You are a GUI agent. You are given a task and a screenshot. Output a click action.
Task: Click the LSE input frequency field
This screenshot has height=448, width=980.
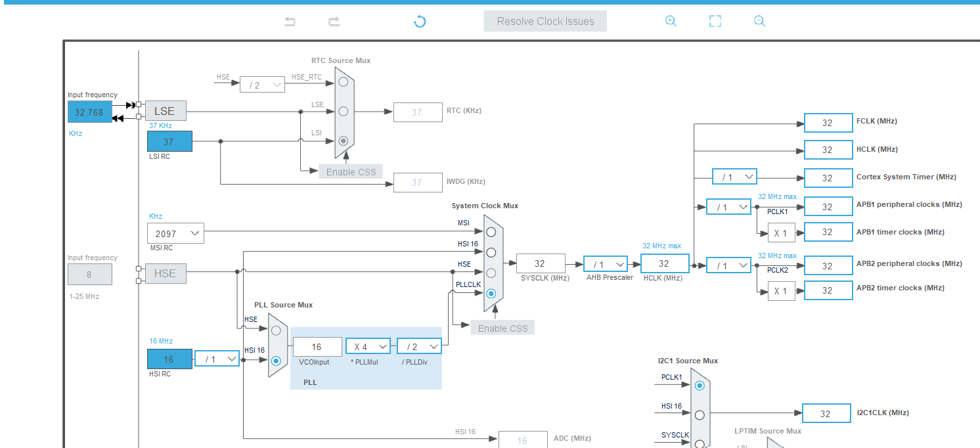pyautogui.click(x=89, y=112)
